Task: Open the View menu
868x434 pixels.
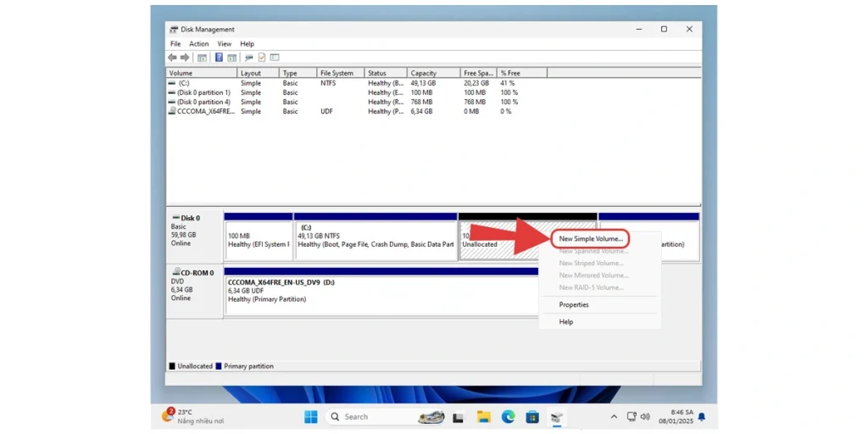Action: coord(224,44)
